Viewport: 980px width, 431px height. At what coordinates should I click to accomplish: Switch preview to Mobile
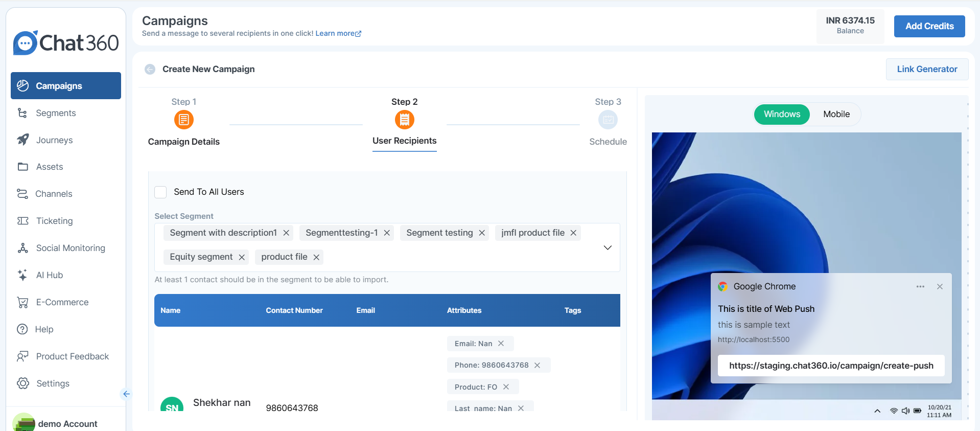pos(836,114)
